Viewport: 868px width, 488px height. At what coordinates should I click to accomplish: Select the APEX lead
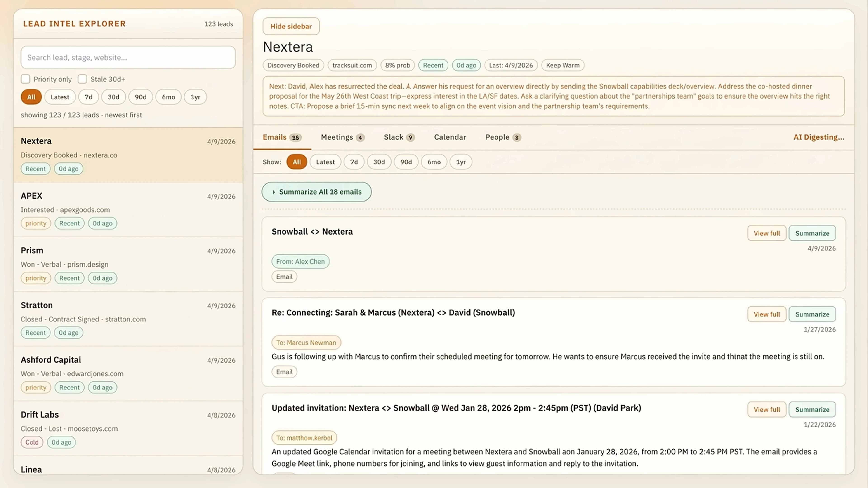pos(128,209)
